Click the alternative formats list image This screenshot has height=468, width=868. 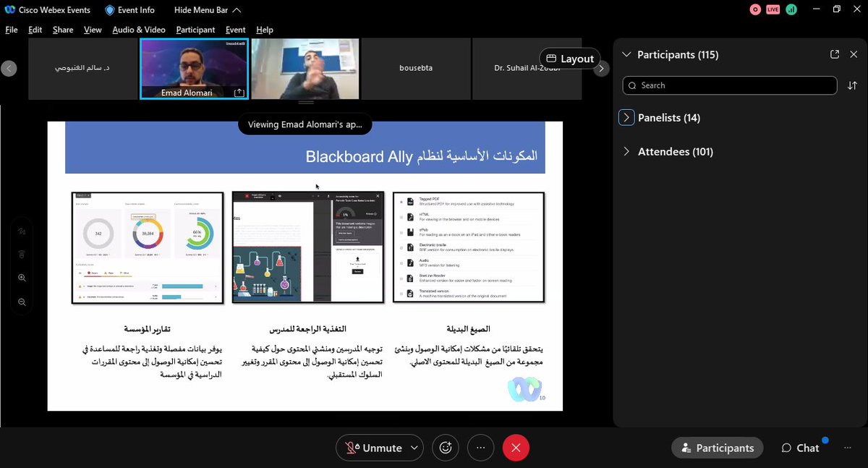pyautogui.click(x=468, y=247)
